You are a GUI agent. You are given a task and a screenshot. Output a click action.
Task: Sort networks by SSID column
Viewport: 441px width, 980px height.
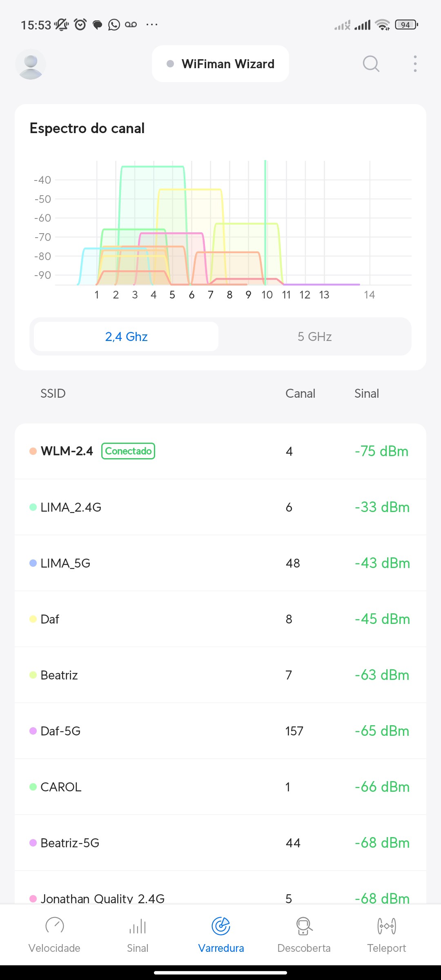pos(53,393)
